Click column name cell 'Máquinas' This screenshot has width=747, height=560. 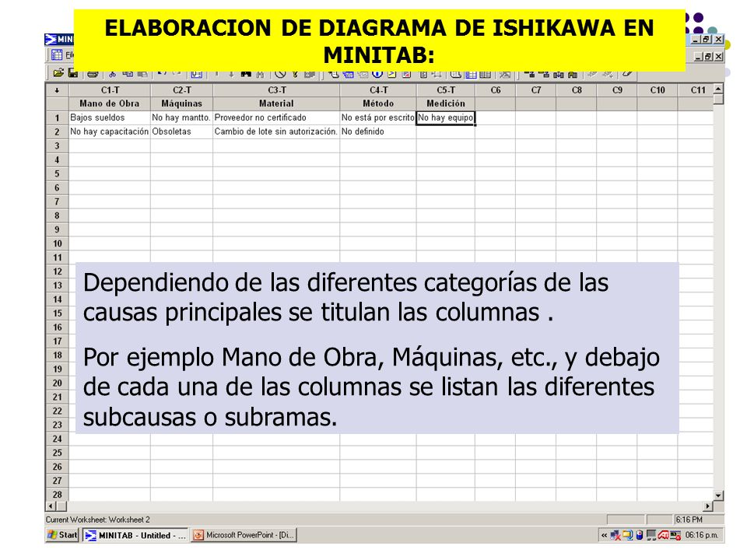click(x=181, y=103)
